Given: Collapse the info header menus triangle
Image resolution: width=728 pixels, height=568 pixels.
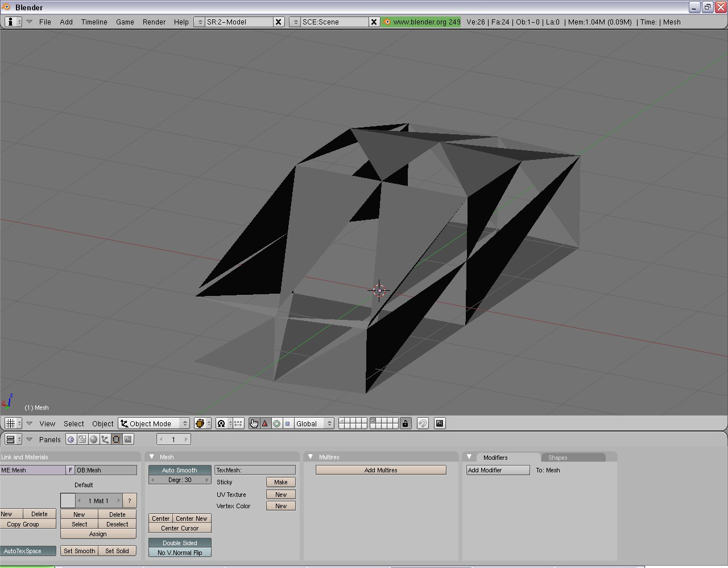Looking at the screenshot, I should pyautogui.click(x=29, y=22).
